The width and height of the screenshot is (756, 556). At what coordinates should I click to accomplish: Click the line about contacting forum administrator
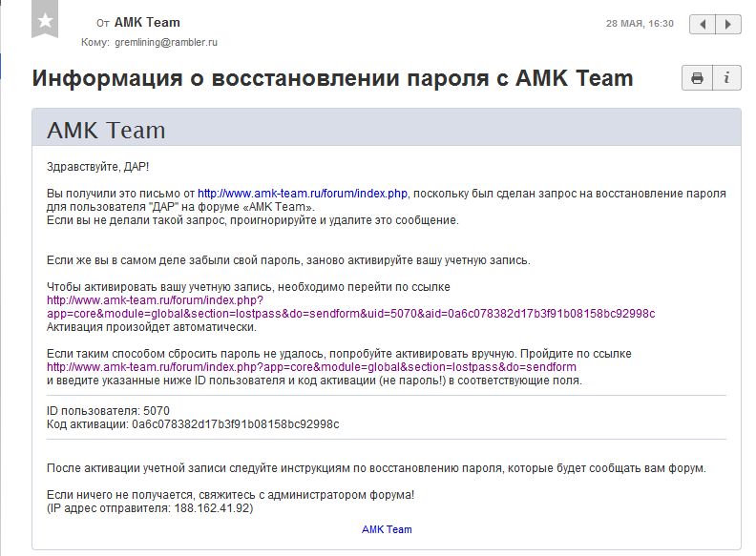coord(230,495)
